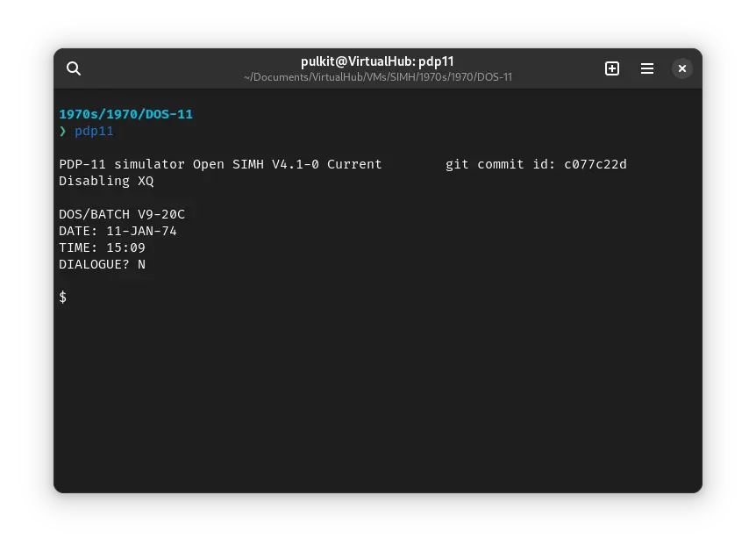
Task: Click the DATE: 11-JAN-74 line
Action: coord(118,231)
